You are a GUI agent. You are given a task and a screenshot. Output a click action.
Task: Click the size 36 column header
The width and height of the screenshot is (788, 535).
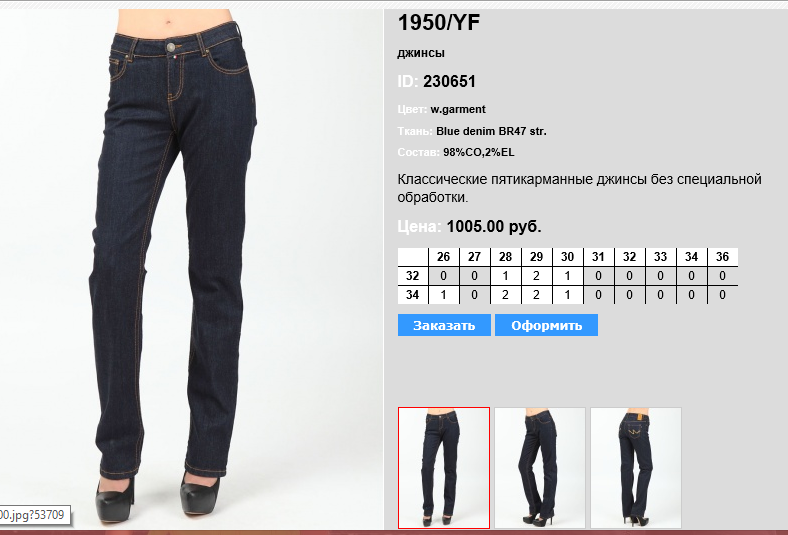[722, 257]
